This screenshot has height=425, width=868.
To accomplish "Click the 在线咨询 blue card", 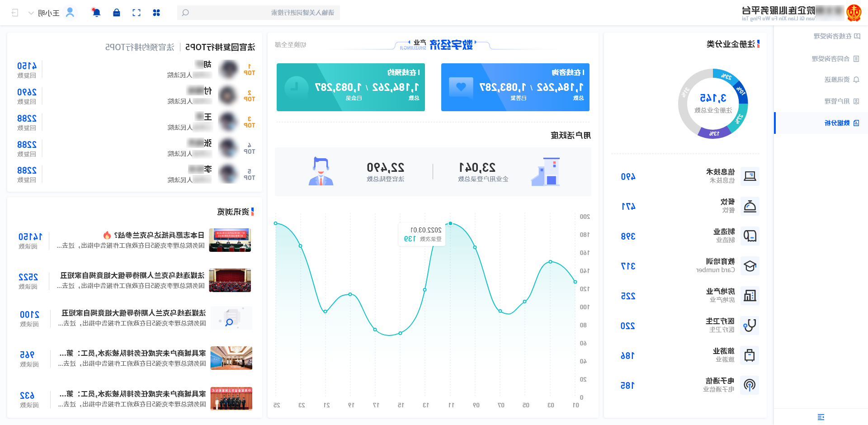I will click(515, 87).
